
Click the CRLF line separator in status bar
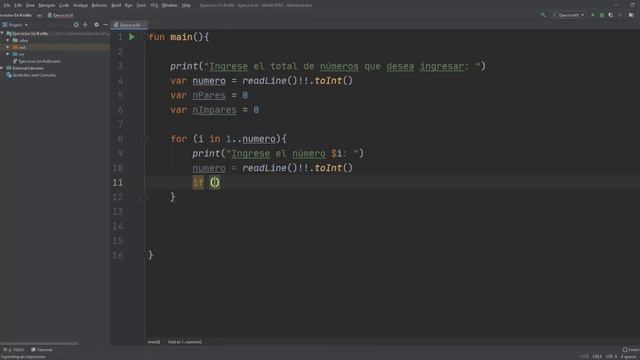point(597,357)
